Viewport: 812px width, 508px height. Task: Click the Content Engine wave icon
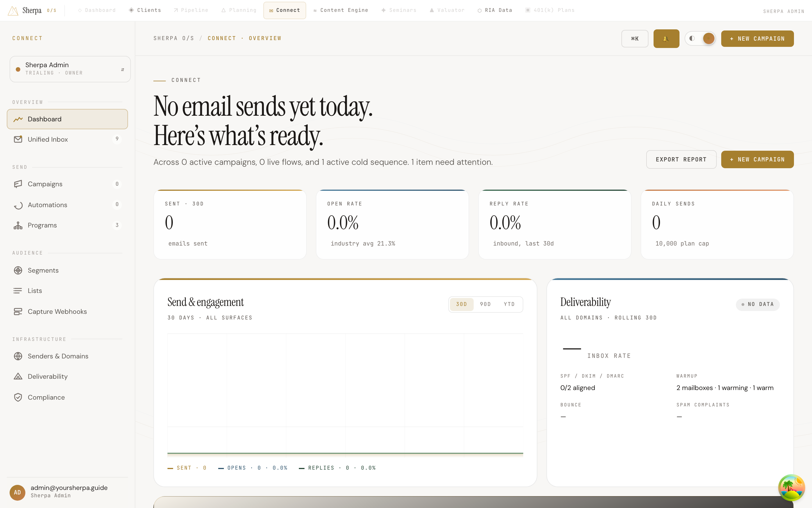(x=315, y=11)
